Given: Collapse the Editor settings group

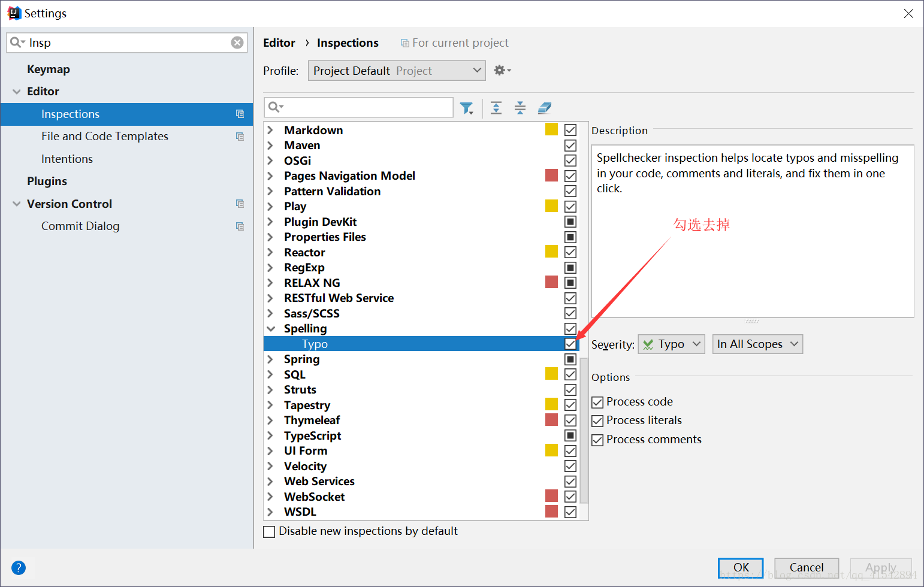Looking at the screenshot, I should [x=16, y=92].
